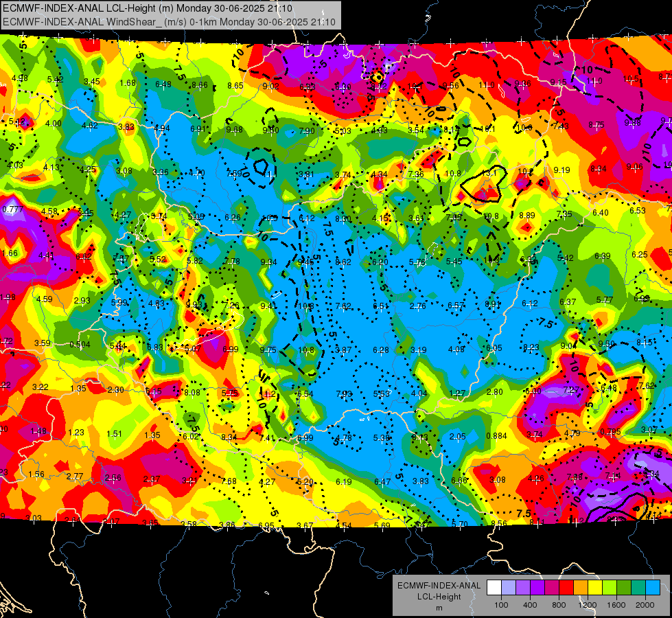The image size is (672, 618).
Task: Click the 100 tick label in legend
Action: coord(501,605)
